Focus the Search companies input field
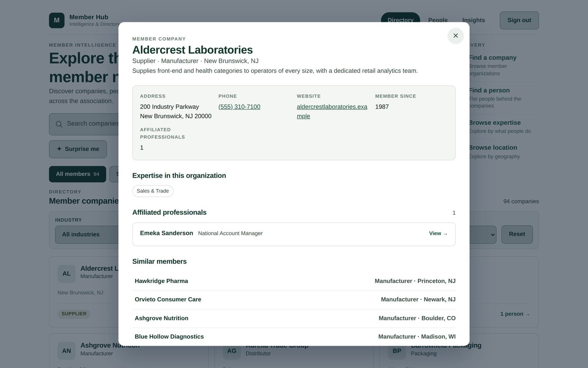 84,124
